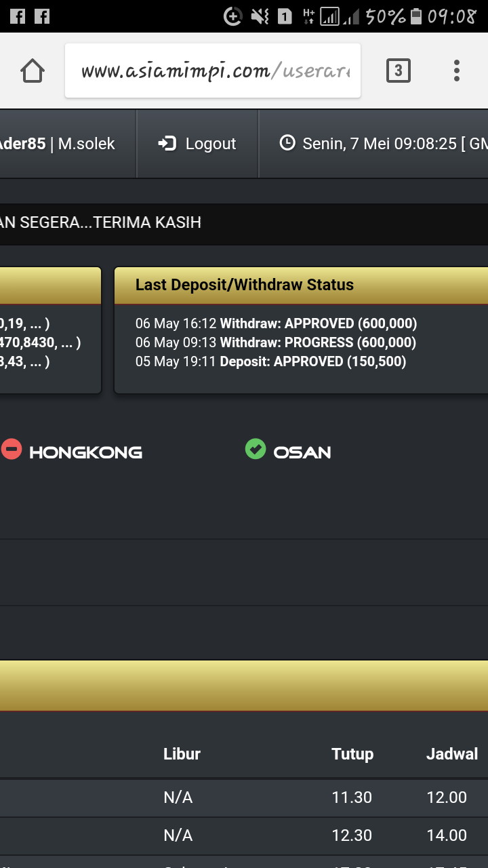
Task: Open the tab switcher showing 3 tabs
Action: [398, 71]
